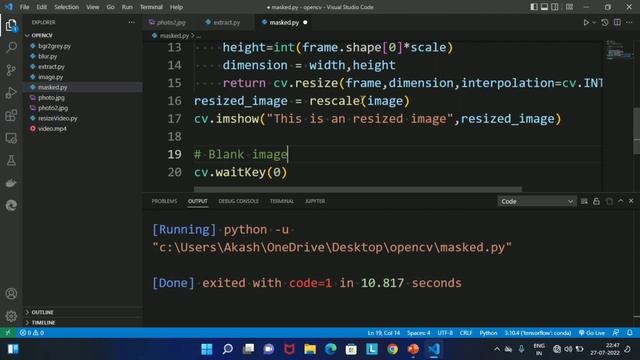Open blur.py in the explorer

tap(47, 56)
